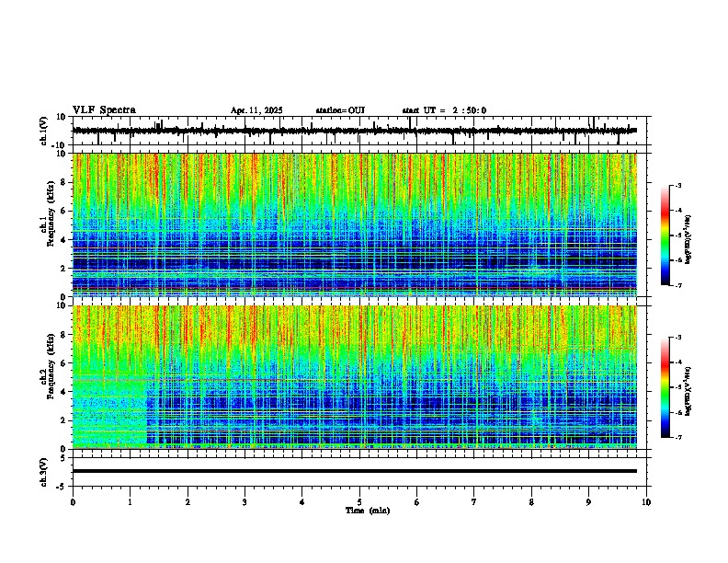
Task: Click the ch.1 spectrogram colorbar
Action: pos(665,236)
